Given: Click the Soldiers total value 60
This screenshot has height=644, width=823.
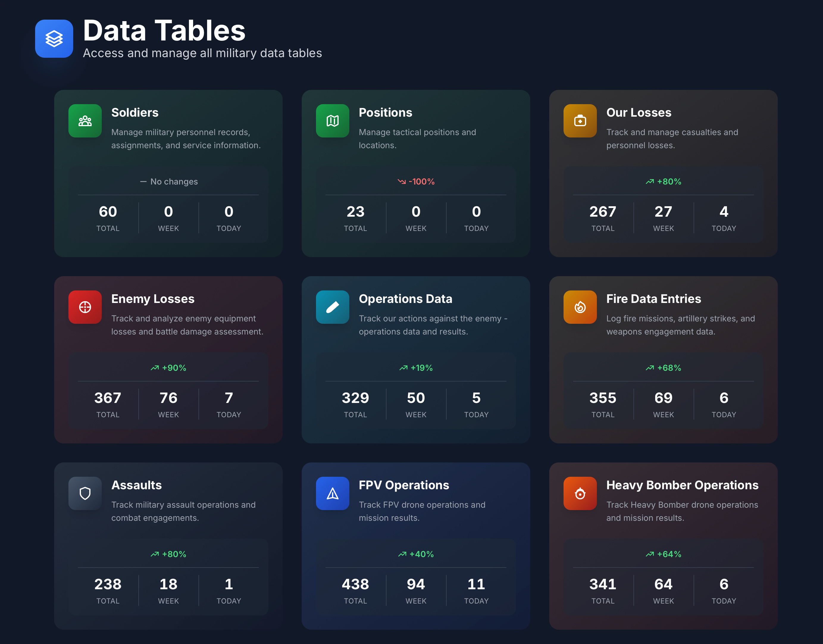Looking at the screenshot, I should click(108, 212).
